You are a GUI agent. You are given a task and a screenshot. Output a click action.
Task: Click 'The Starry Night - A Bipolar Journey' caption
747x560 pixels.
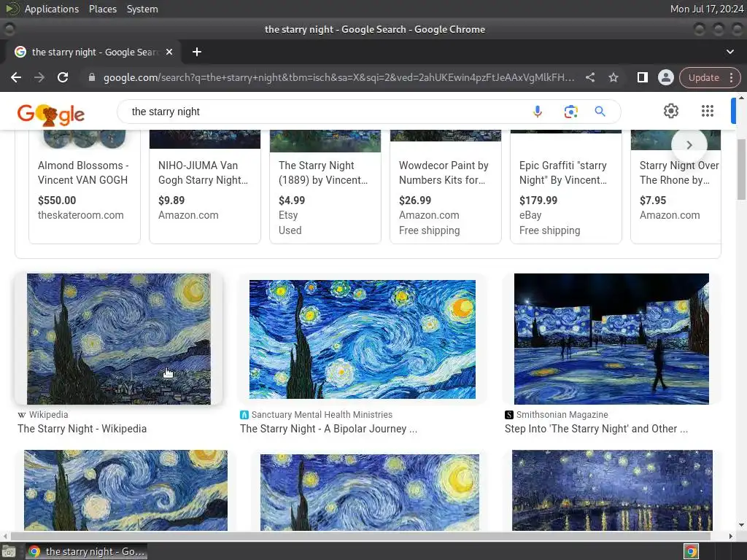click(x=329, y=429)
